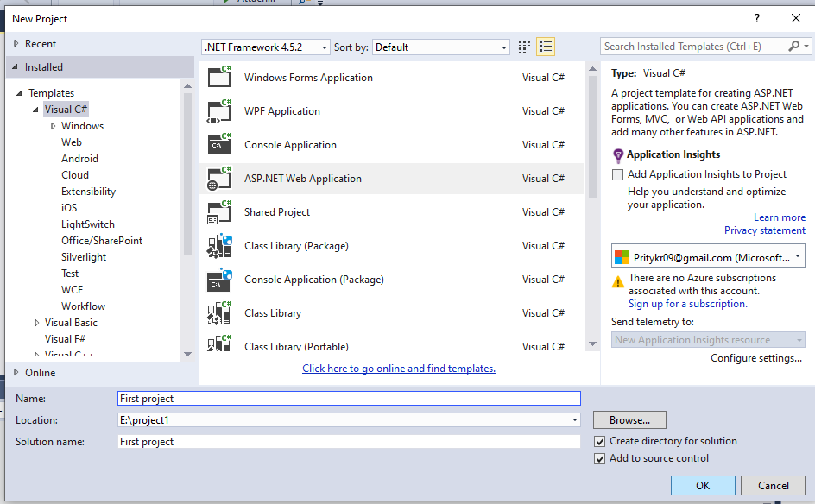Open the search options dropdown arrow
Screen dimensions: 815x504
(806, 47)
